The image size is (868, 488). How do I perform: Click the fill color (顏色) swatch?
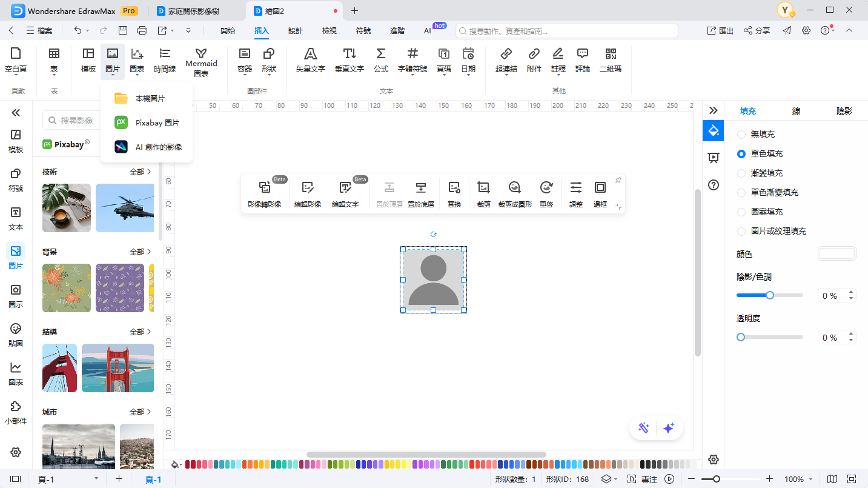pyautogui.click(x=837, y=254)
